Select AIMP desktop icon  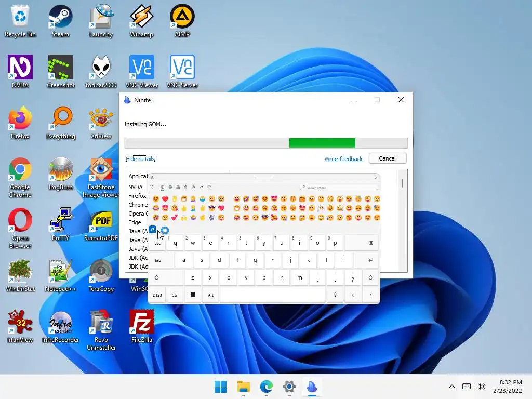tap(182, 21)
